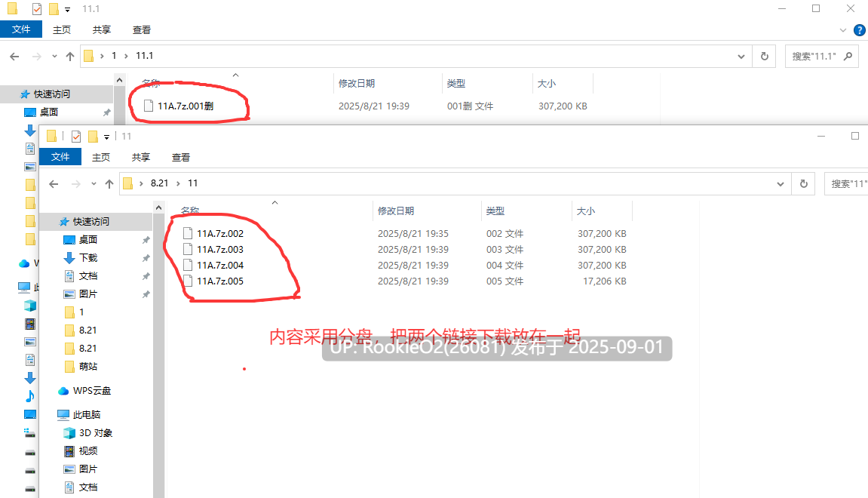Go up one level in the 11 window
Image resolution: width=868 pixels, height=498 pixels.
click(x=109, y=184)
